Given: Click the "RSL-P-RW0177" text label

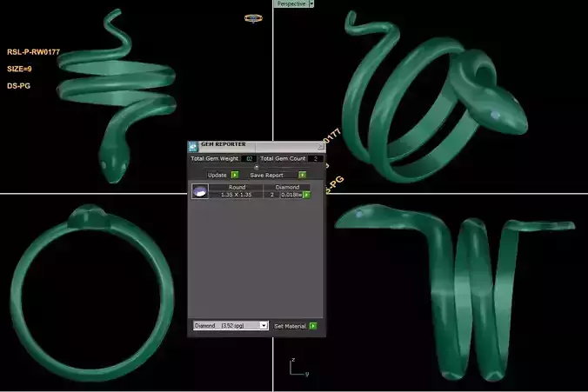Looking at the screenshot, I should coord(33,52).
